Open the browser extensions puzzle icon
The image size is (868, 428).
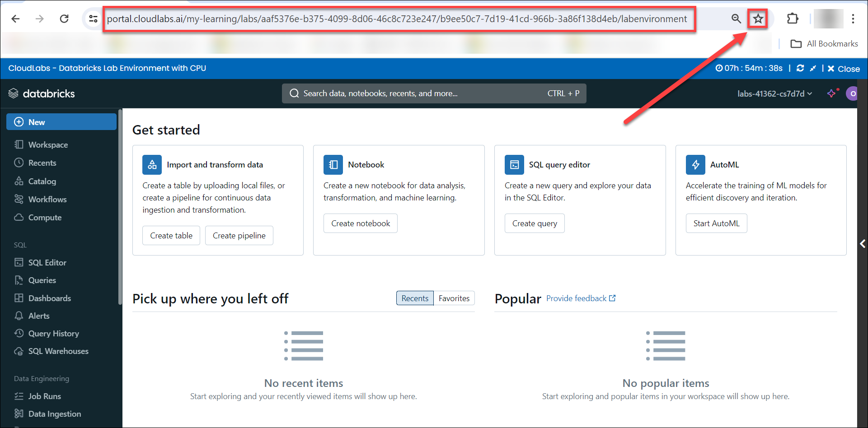pos(793,19)
